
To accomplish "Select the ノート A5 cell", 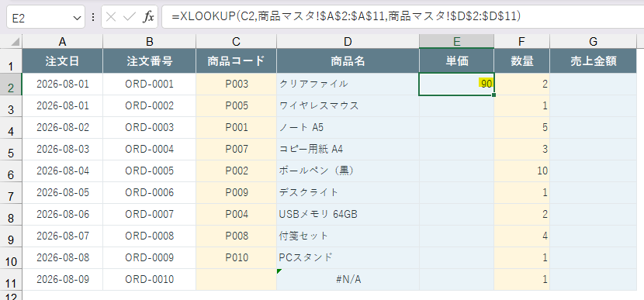I will click(348, 128).
